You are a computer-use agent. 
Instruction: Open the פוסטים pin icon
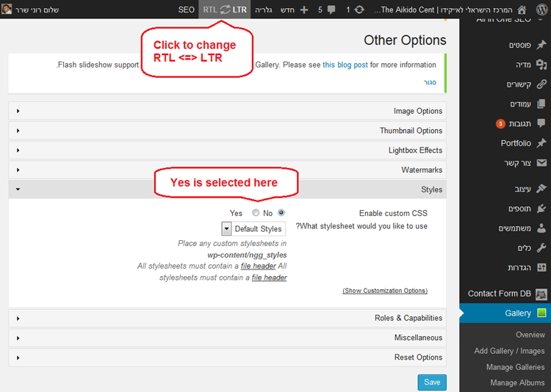(x=541, y=45)
